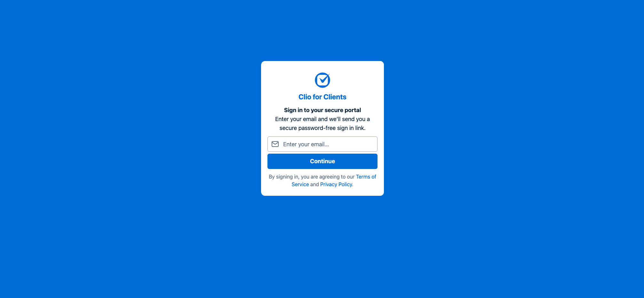Open the Privacy Policy link

click(x=336, y=184)
